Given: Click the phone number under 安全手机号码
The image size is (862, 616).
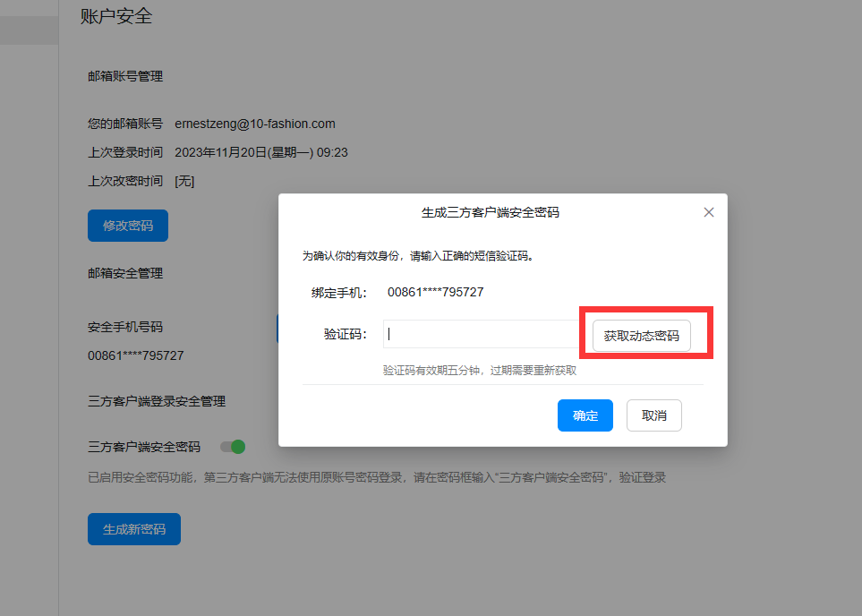Looking at the screenshot, I should [x=135, y=355].
